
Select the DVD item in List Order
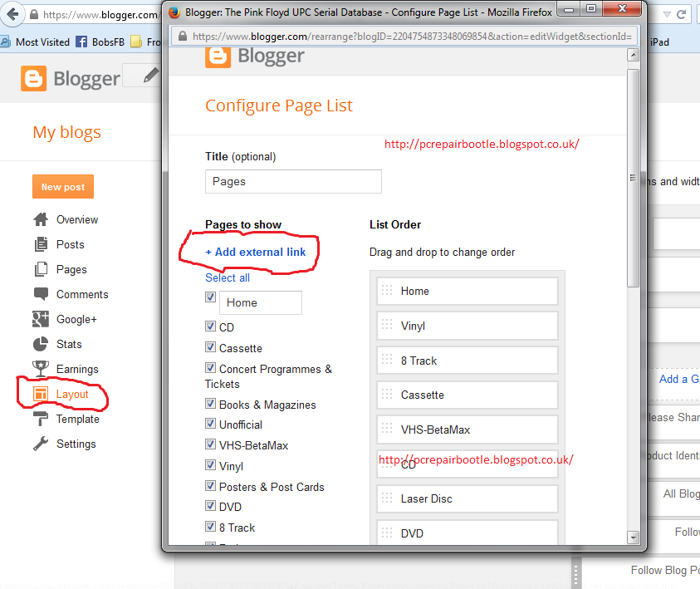click(467, 533)
